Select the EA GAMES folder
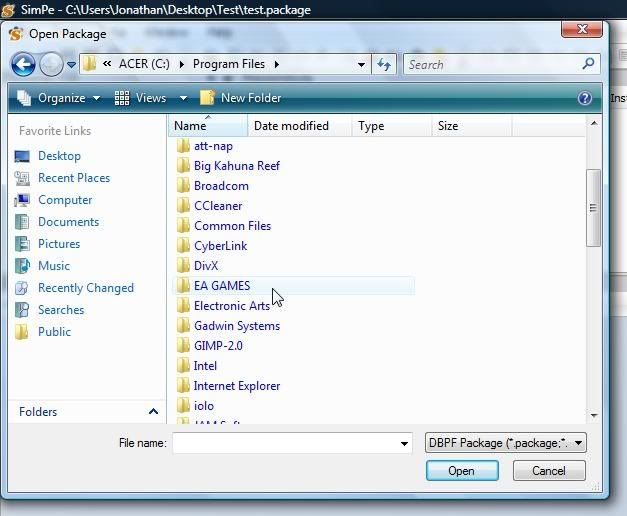627x516 pixels. pyautogui.click(x=295, y=286)
